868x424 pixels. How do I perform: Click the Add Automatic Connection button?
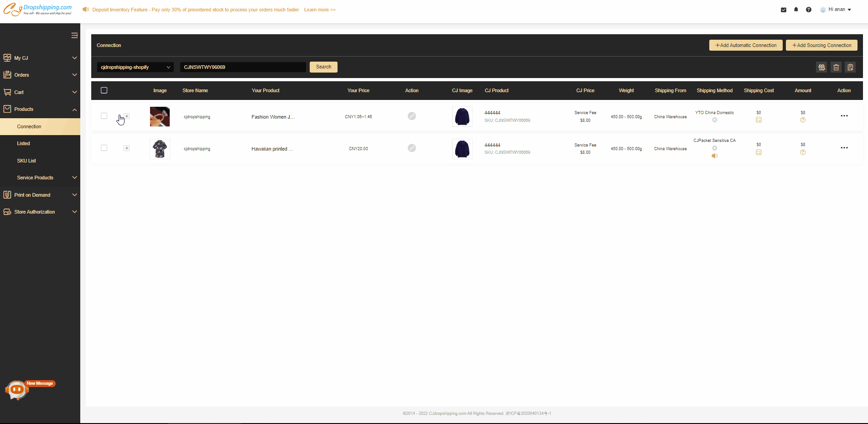point(746,45)
